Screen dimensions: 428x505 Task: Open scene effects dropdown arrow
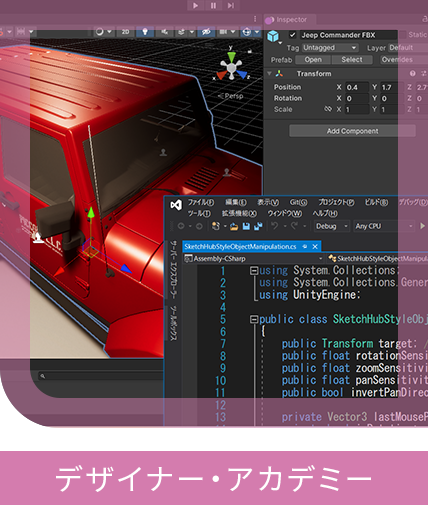pos(192,32)
